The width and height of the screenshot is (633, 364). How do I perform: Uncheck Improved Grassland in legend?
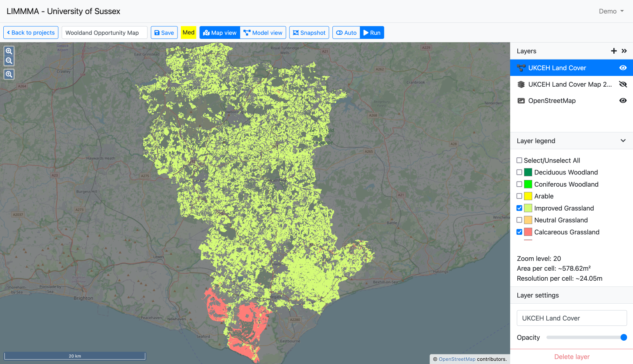point(519,208)
